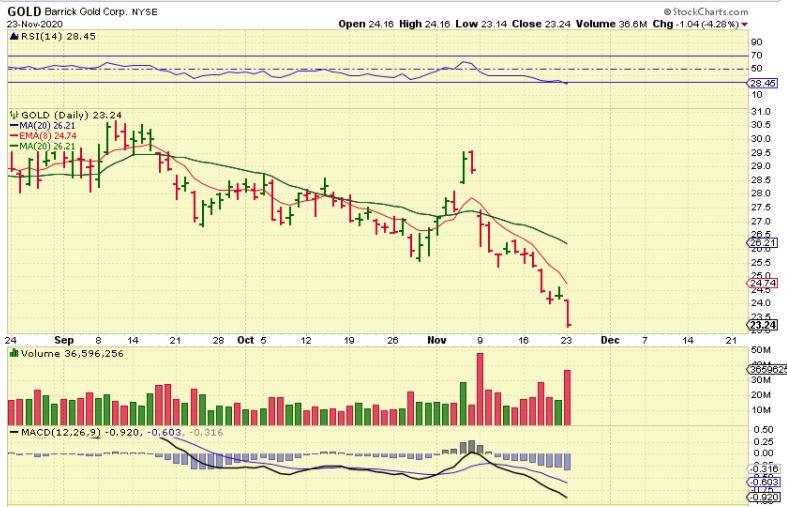Click the boxed -0.920 MACD axis value
787x507 pixels.
765,498
